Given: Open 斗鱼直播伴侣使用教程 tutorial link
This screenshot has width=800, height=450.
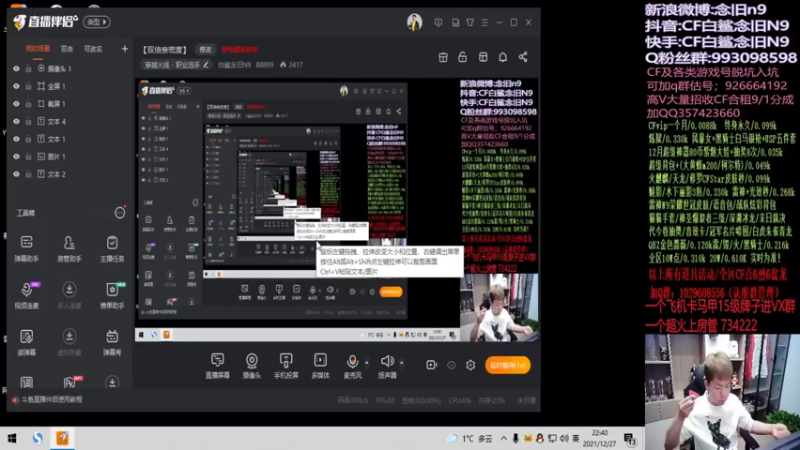Looking at the screenshot, I should (x=52, y=399).
